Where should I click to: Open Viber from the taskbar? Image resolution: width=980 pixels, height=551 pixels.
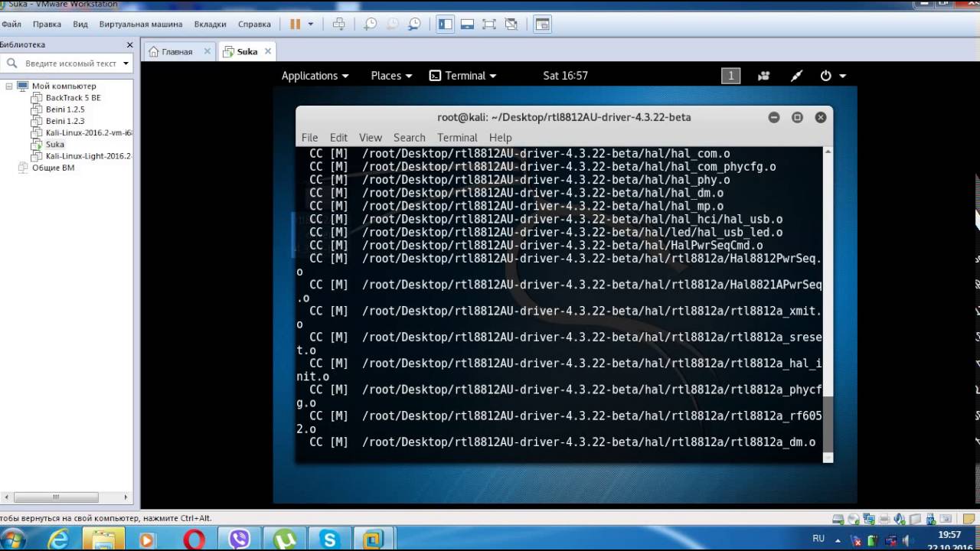[x=240, y=540]
